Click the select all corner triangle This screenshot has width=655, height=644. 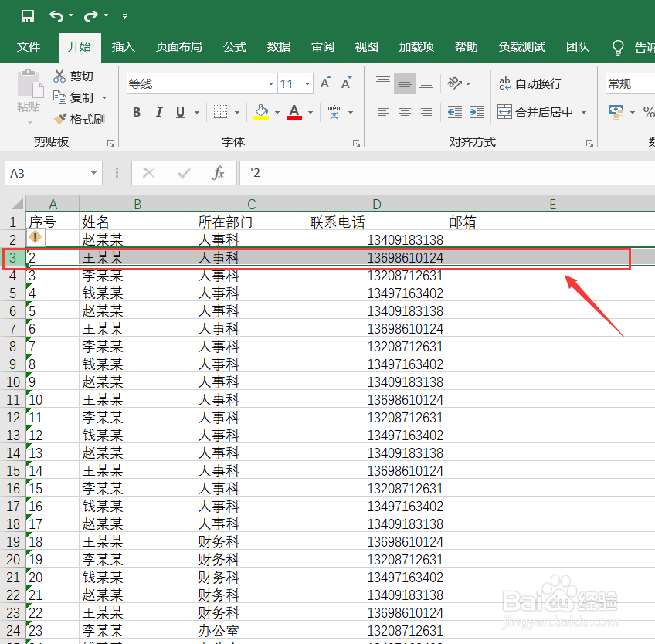coord(18,204)
